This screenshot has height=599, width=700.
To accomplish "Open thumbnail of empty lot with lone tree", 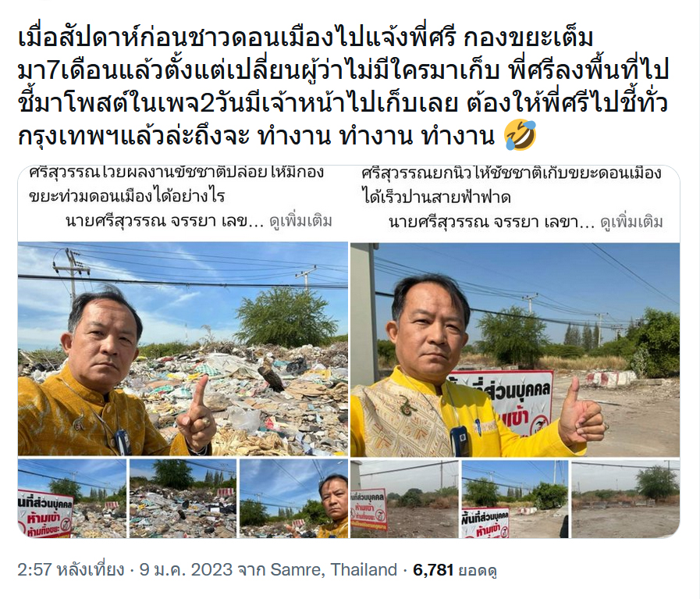I will (625, 498).
